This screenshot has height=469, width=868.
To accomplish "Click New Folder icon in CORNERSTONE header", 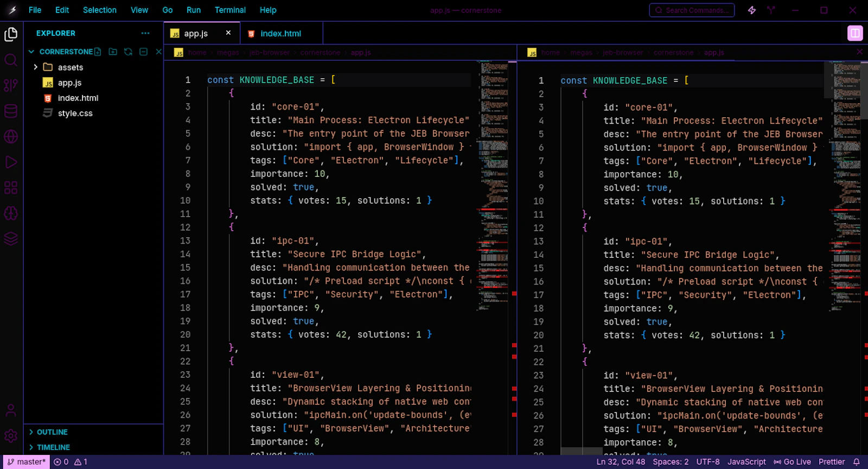I will [x=113, y=52].
